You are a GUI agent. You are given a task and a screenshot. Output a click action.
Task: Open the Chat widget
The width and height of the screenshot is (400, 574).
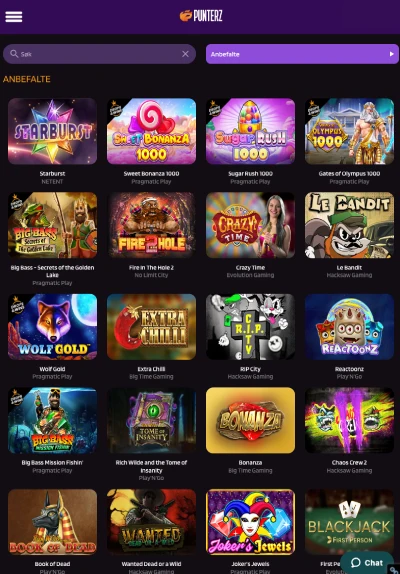pyautogui.click(x=367, y=563)
